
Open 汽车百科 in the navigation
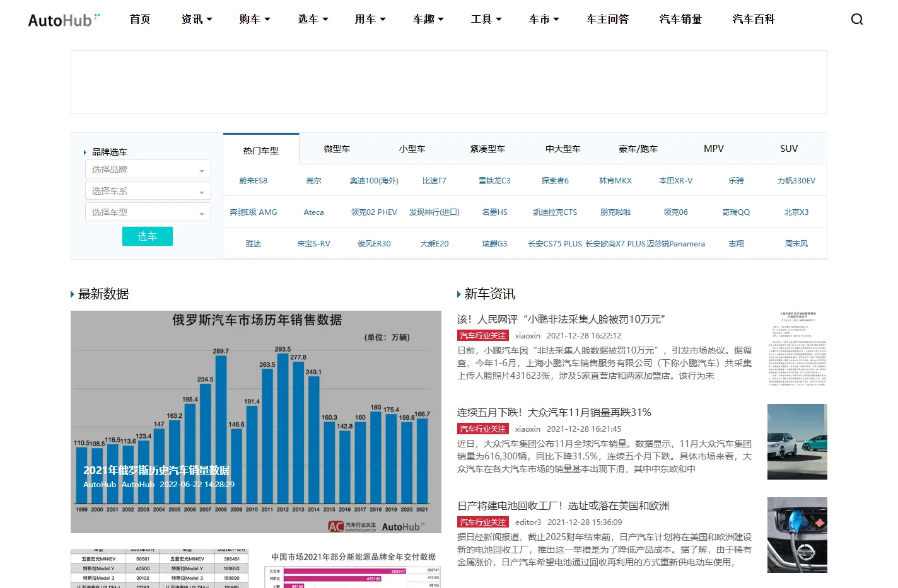point(754,20)
